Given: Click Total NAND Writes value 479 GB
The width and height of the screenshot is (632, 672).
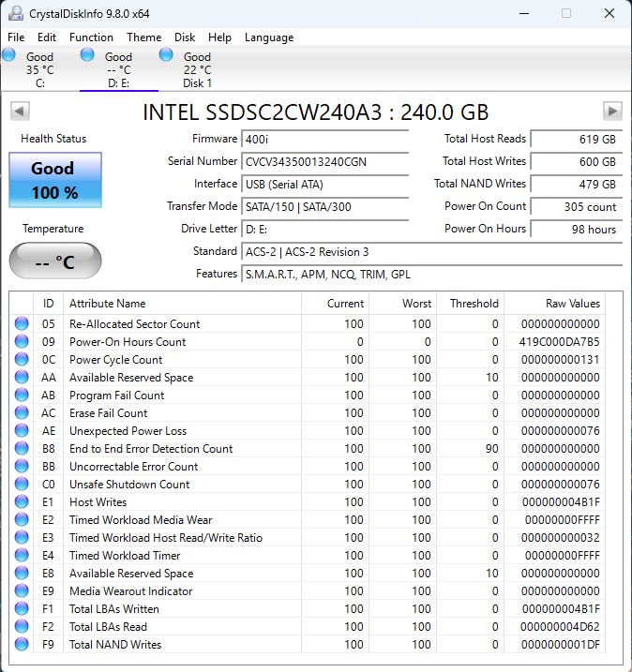Looking at the screenshot, I should 577,185.
